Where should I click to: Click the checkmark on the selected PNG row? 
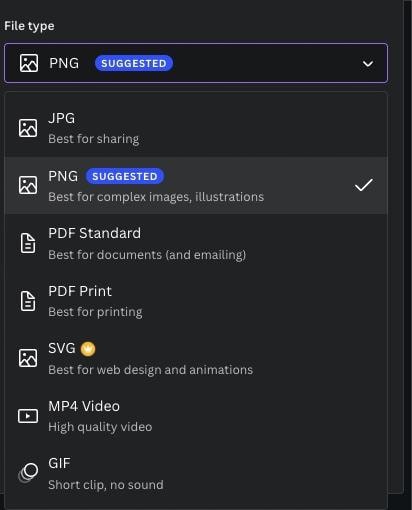point(364,185)
